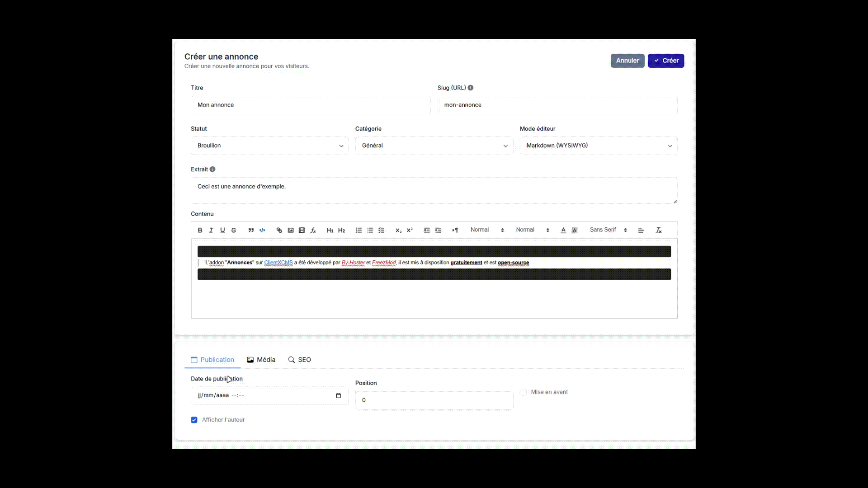Insert a formula
This screenshot has width=868, height=488.
coord(313,230)
